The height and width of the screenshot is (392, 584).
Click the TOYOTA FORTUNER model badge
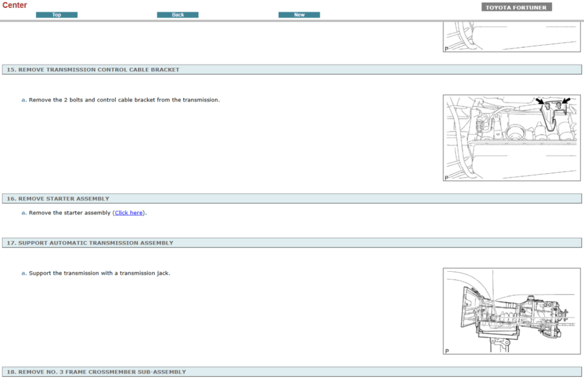coord(516,7)
